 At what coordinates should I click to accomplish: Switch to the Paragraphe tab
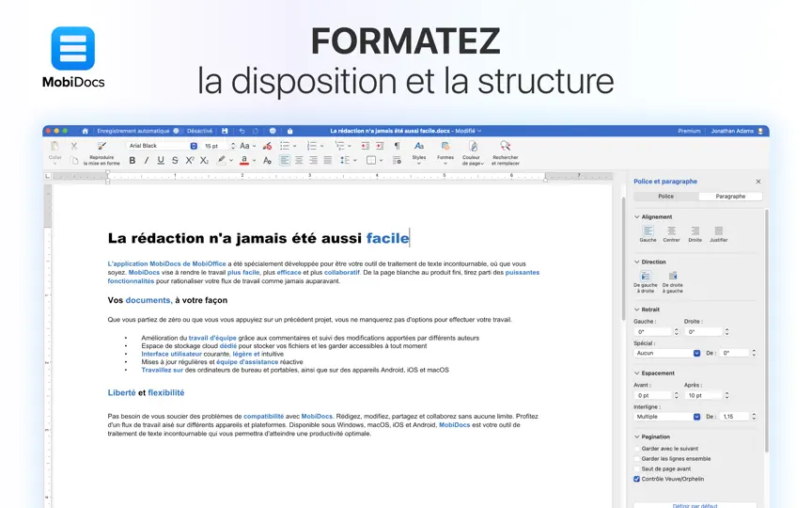pyautogui.click(x=730, y=197)
